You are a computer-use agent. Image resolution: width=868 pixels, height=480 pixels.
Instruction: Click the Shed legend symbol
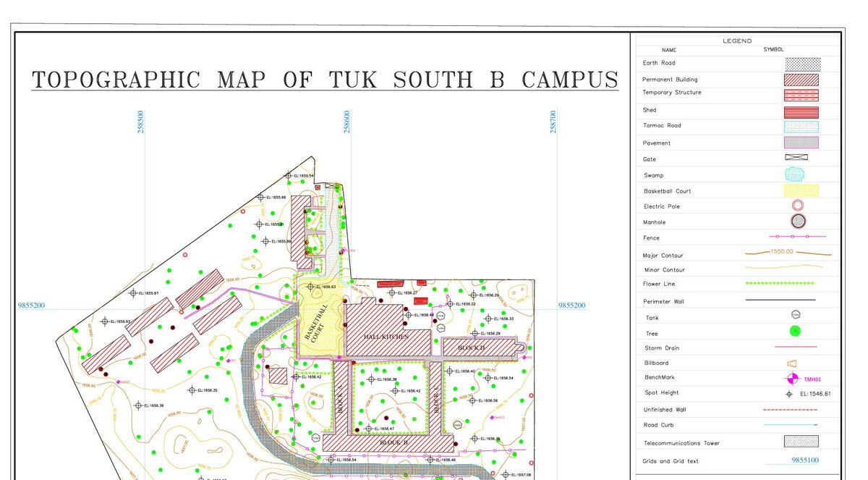pyautogui.click(x=802, y=111)
